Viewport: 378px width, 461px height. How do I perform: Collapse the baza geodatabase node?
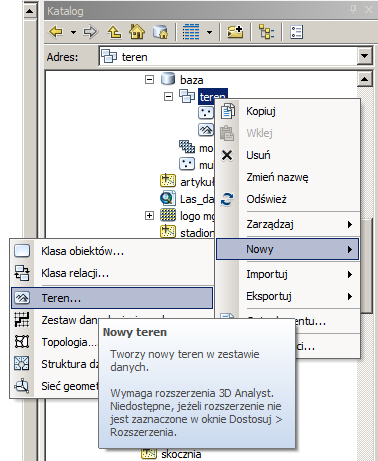coord(149,80)
